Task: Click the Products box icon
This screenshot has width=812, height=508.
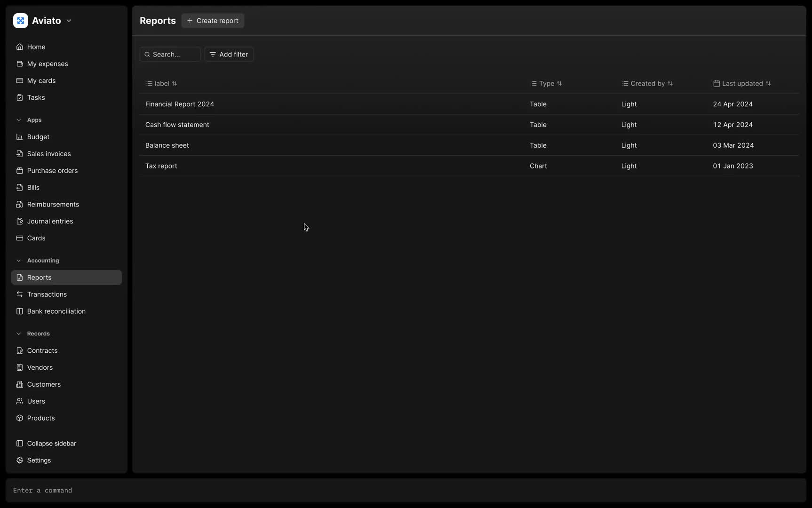Action: pyautogui.click(x=20, y=418)
